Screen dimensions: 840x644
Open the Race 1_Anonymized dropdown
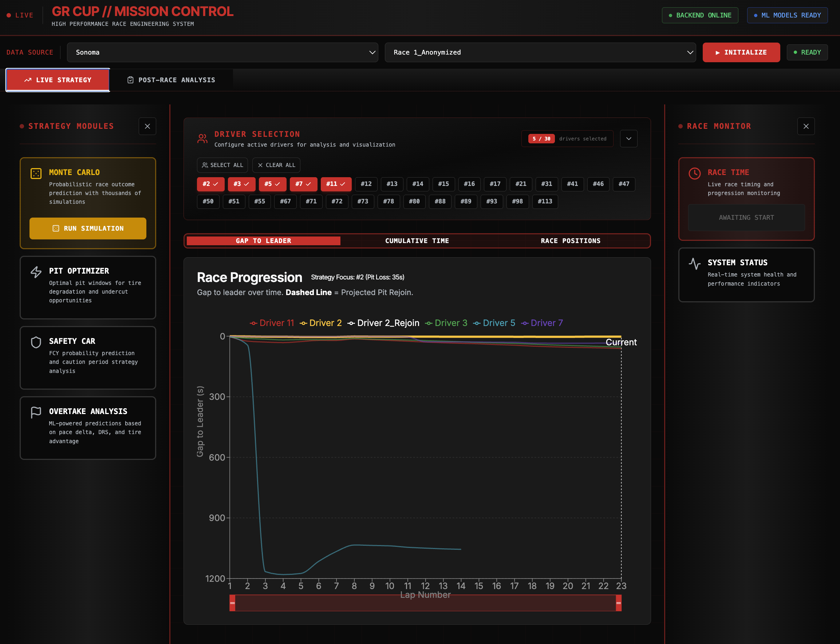pyautogui.click(x=540, y=52)
